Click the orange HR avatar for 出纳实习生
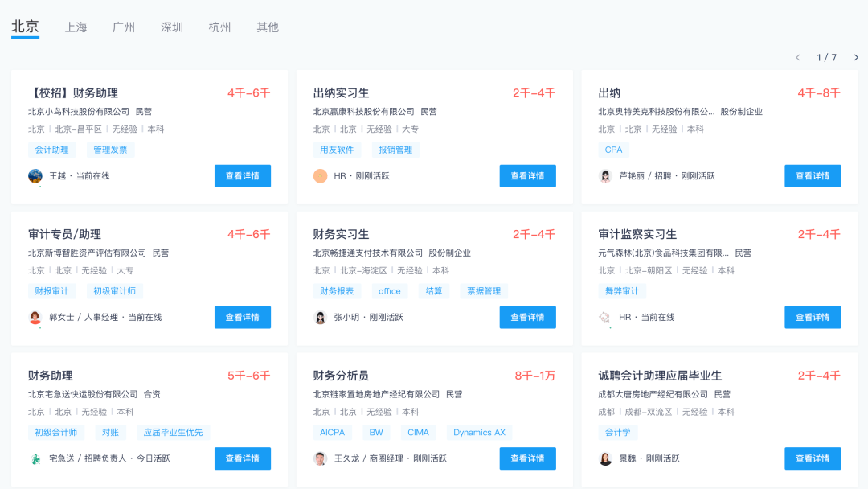Viewport: 868px width, 489px height. point(321,175)
